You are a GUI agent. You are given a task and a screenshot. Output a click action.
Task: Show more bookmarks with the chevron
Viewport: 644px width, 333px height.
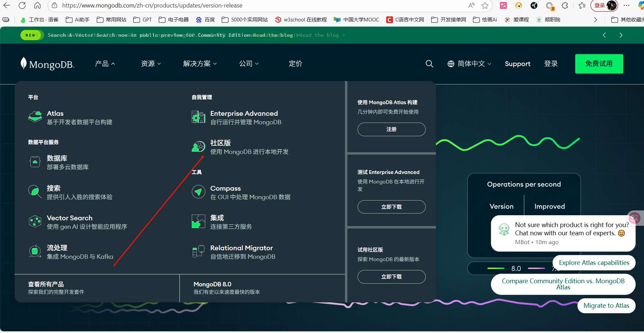tap(595, 20)
